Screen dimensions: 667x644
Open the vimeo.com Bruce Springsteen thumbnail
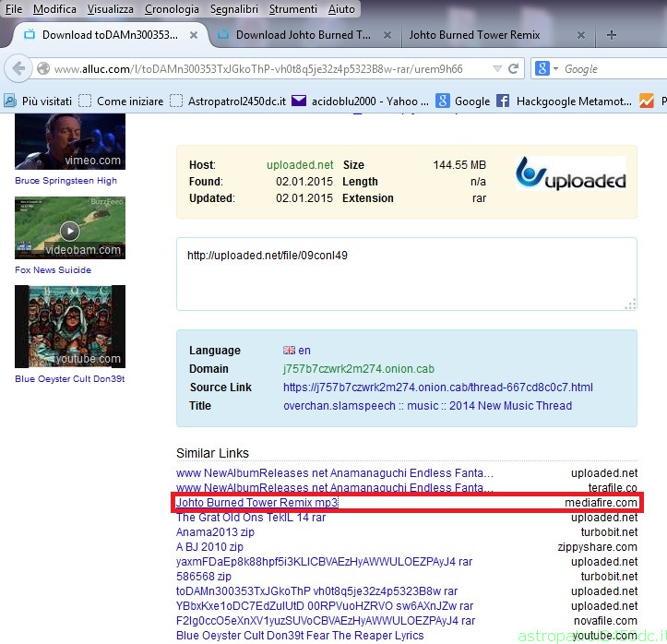(70, 142)
